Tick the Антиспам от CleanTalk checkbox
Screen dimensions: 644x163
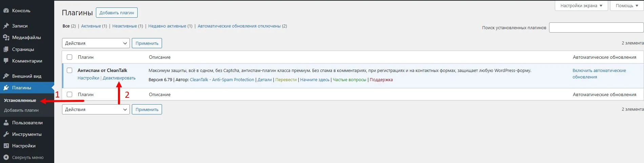point(69,70)
